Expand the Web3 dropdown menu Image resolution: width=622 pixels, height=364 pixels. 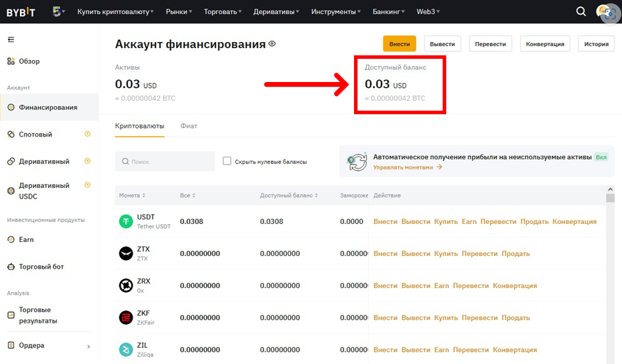(x=428, y=12)
